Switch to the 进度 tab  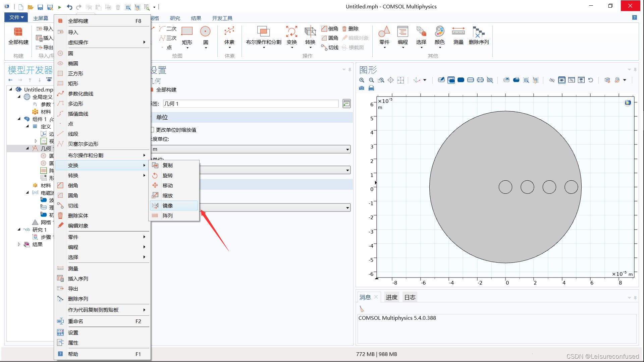[391, 297]
